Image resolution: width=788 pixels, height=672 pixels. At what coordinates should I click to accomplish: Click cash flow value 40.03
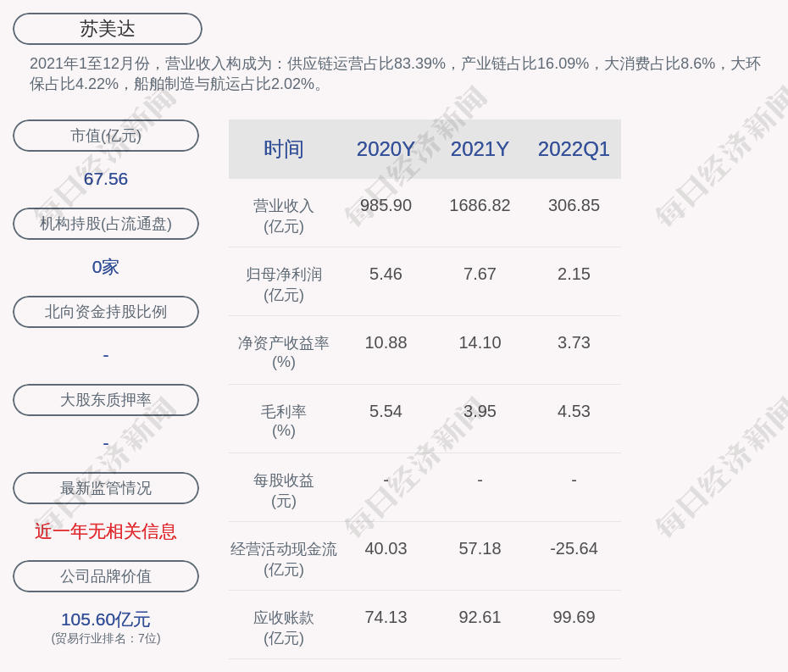[386, 548]
